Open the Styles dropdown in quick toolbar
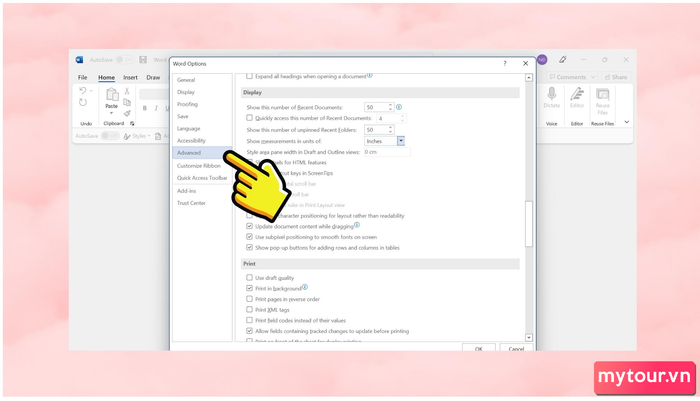Image resolution: width=700 pixels, height=401 pixels. pos(149,136)
